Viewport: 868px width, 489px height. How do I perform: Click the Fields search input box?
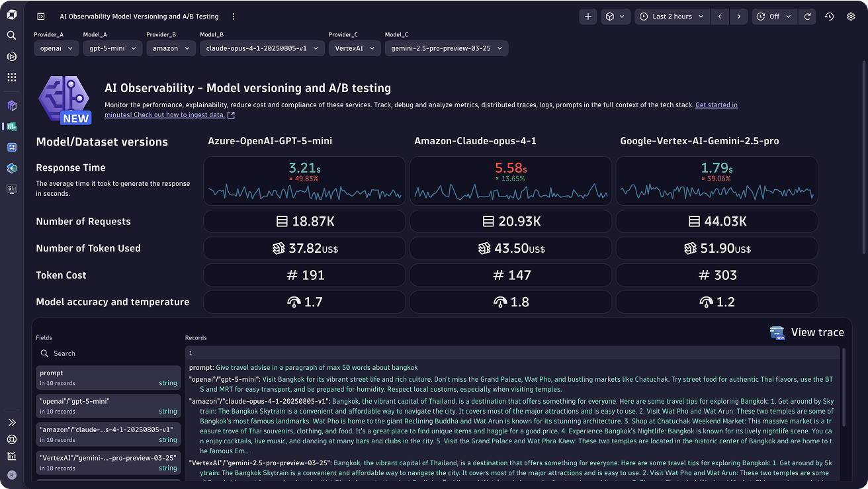pyautogui.click(x=108, y=353)
